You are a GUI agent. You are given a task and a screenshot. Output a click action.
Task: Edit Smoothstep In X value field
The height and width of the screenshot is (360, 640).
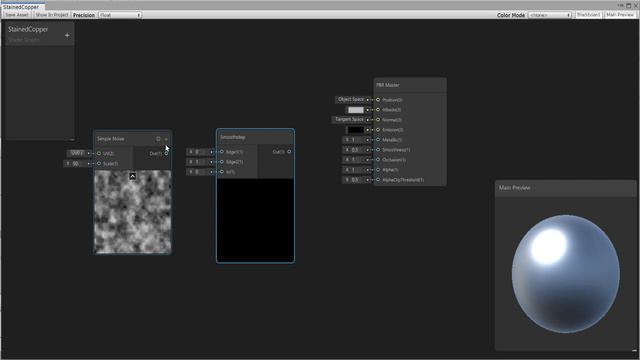(x=200, y=172)
